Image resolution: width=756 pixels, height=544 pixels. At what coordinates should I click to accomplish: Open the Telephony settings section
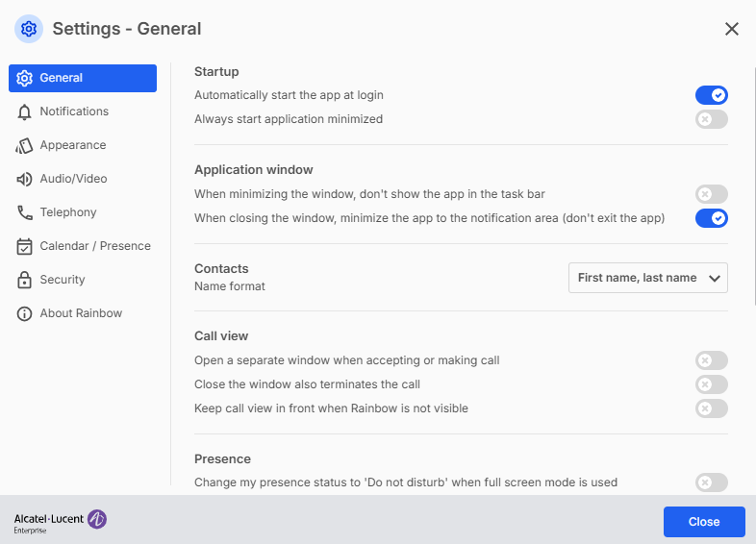(x=67, y=212)
